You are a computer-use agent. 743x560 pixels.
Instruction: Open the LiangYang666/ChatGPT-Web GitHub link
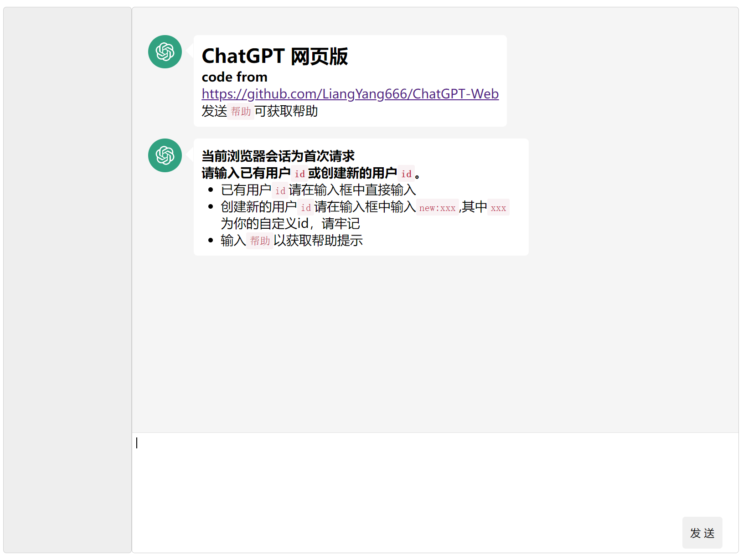(x=350, y=94)
